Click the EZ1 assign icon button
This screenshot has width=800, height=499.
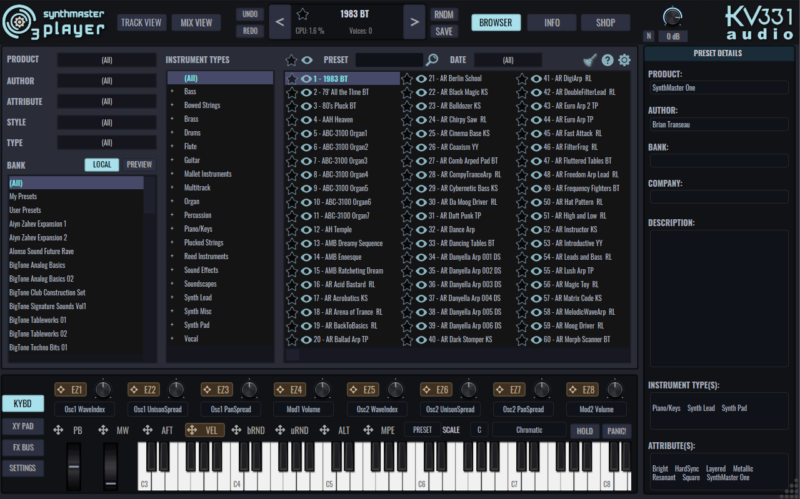point(60,390)
